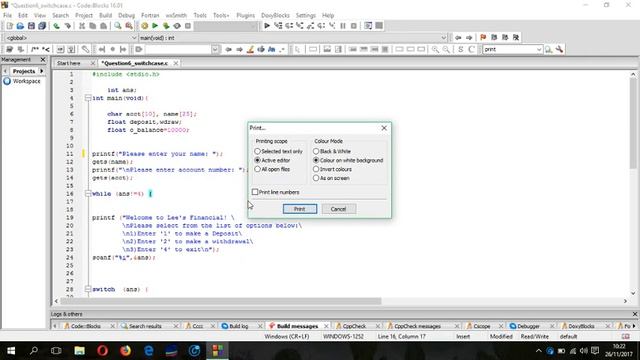Click the Copy toolbar icon
This screenshot has height=360, width=640.
tap(93, 26)
